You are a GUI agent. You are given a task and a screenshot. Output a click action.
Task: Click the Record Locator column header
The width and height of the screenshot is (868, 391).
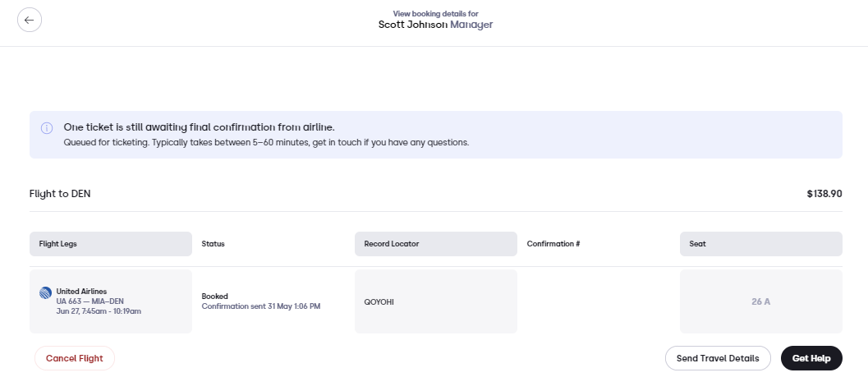click(x=436, y=244)
